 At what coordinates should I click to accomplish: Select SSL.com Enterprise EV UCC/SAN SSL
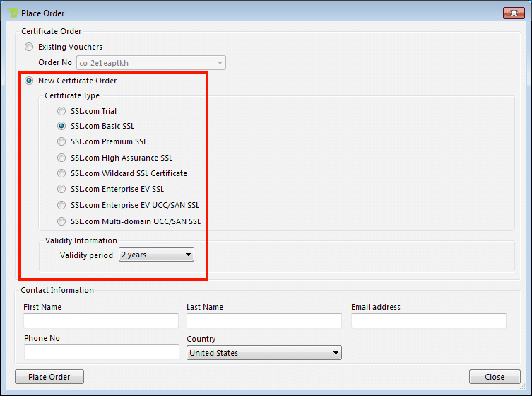coord(61,205)
